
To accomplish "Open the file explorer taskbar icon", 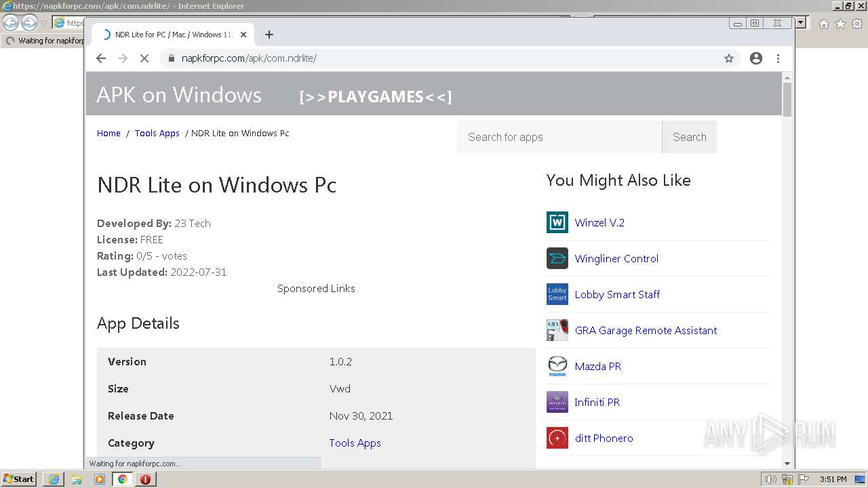I will (77, 479).
